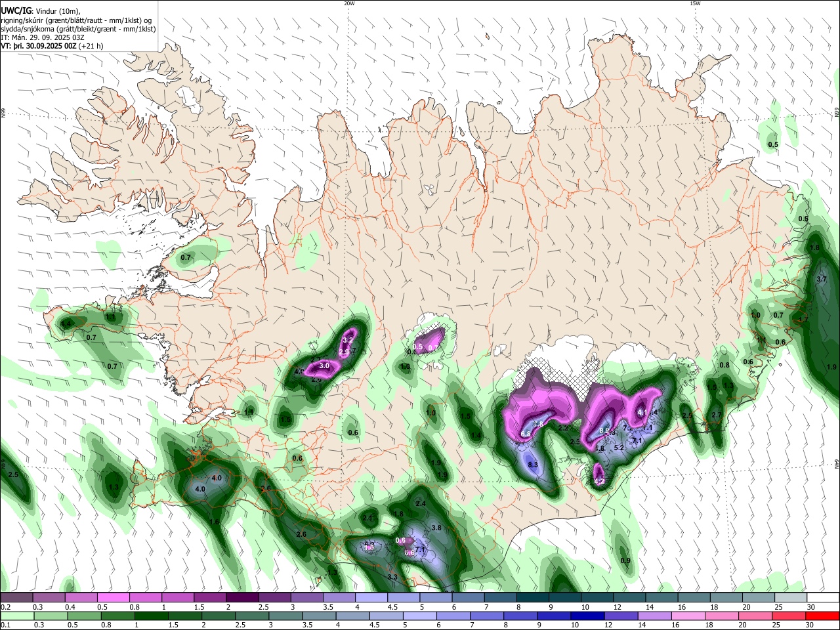The height and width of the screenshot is (630, 840).
Task: Click the 'VT: Þri. 30.09.2025 00Z (+21 h)' line
Action: 52,47
